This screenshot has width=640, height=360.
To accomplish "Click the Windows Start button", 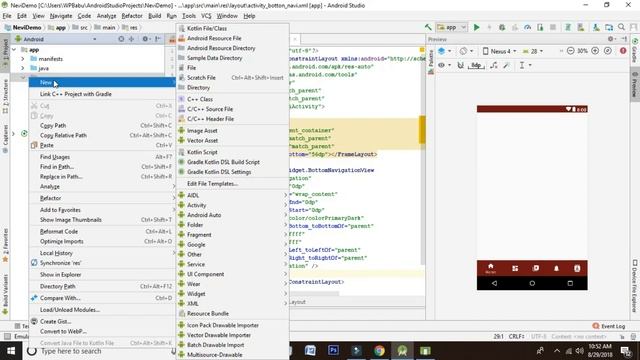I will [x=11, y=351].
